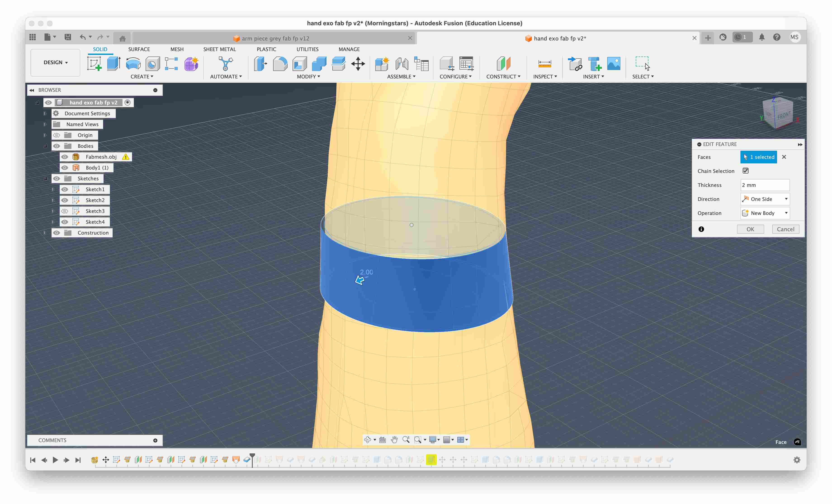Image resolution: width=832 pixels, height=504 pixels.
Task: Pick the Revolve tool icon
Action: coord(133,64)
